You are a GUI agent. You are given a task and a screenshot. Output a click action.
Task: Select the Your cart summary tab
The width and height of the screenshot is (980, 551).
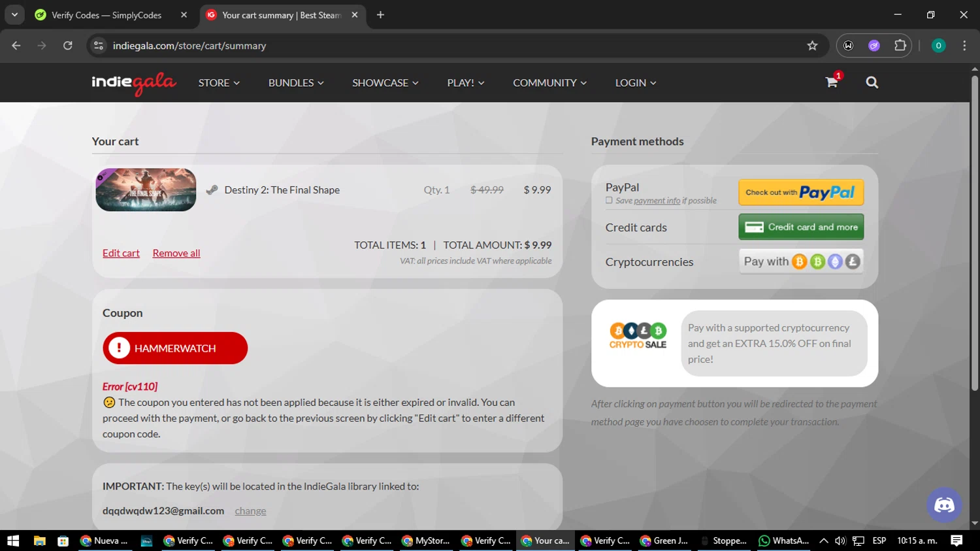point(282,15)
